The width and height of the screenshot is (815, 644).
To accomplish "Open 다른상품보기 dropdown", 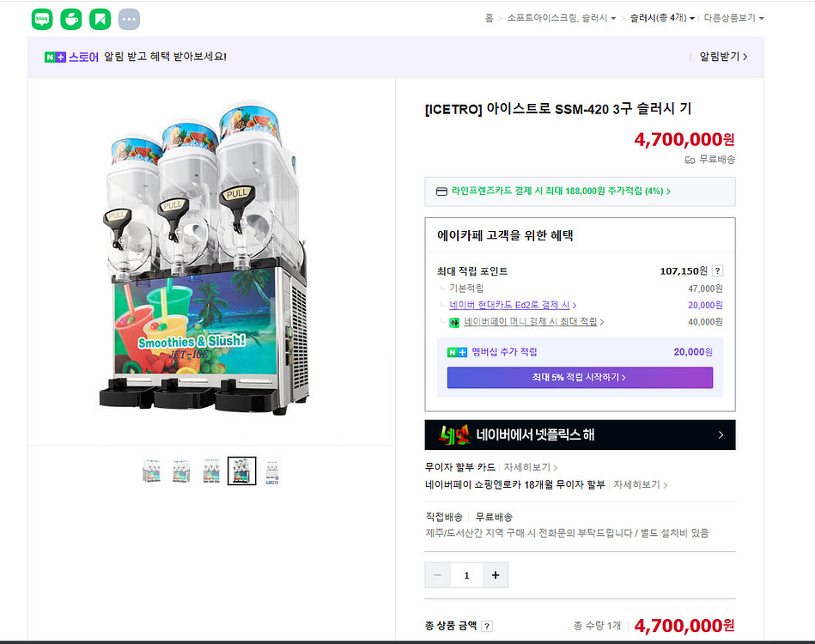I will click(x=733, y=18).
